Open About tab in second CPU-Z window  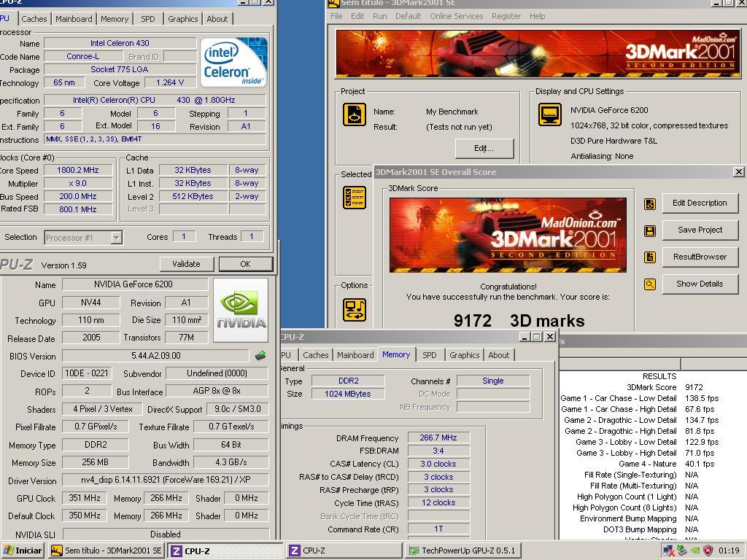(x=499, y=355)
